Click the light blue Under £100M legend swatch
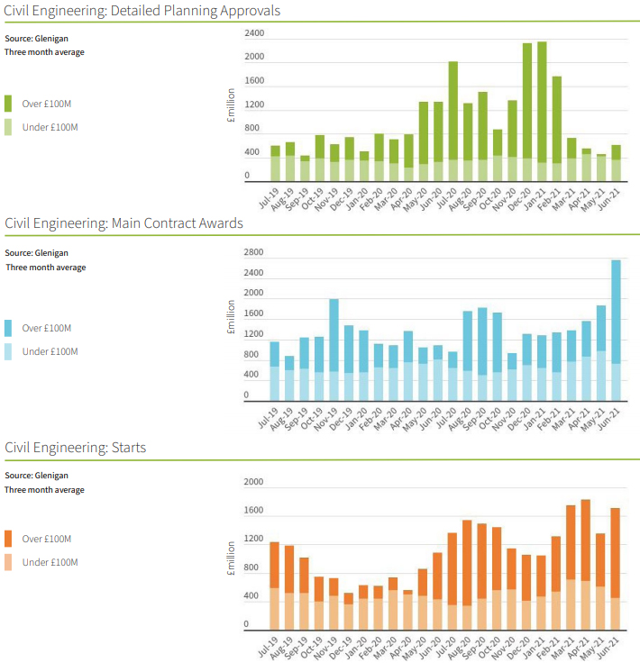 (9, 351)
